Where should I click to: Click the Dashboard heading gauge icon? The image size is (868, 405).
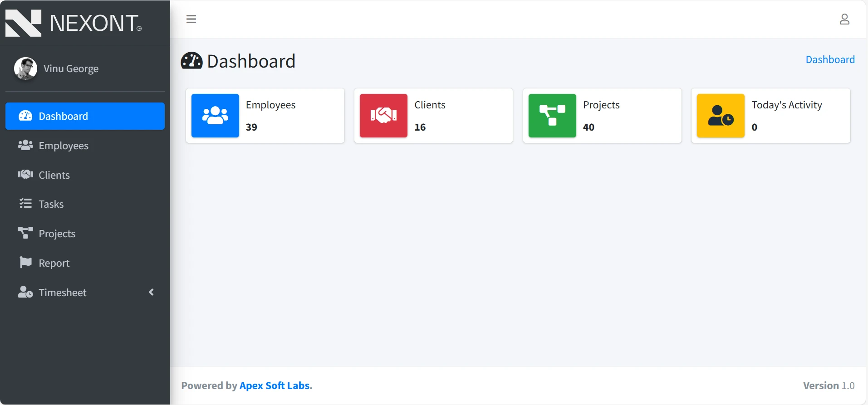(x=191, y=61)
